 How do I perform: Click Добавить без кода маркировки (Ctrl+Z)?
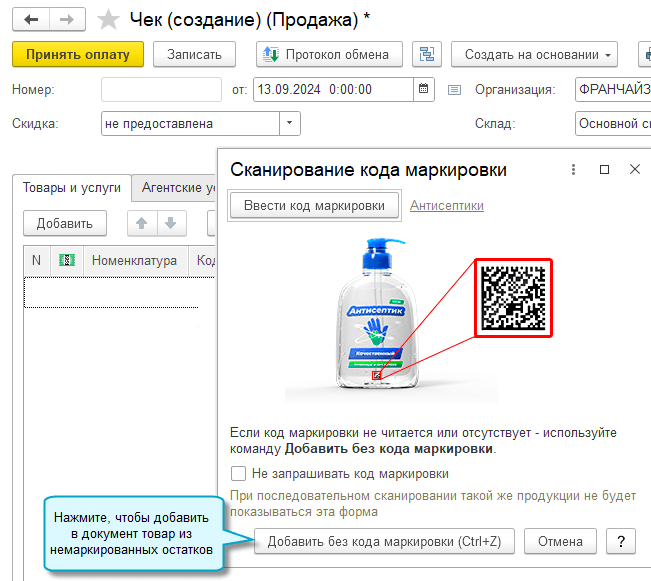tap(384, 542)
